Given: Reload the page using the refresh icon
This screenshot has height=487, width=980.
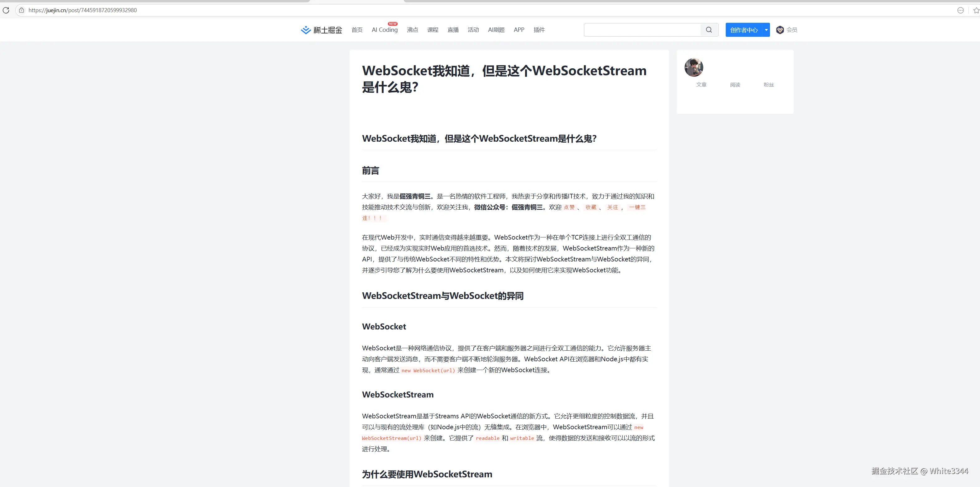Looking at the screenshot, I should click(6, 10).
